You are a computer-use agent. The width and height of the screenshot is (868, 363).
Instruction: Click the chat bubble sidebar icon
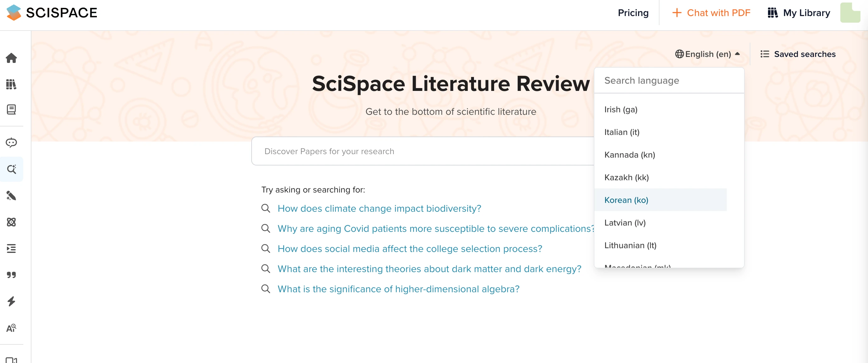tap(11, 142)
